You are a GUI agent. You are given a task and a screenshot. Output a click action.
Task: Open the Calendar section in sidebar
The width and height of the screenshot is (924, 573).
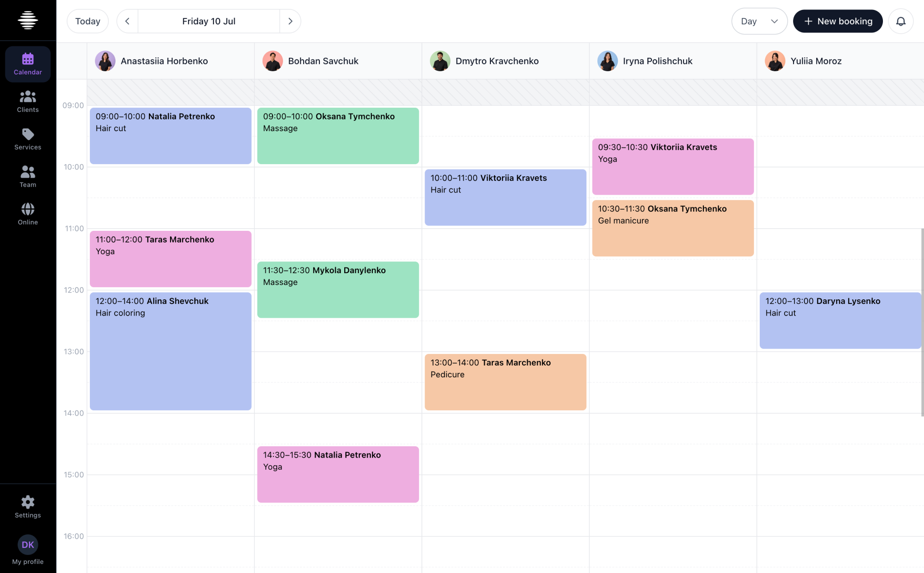point(28,64)
